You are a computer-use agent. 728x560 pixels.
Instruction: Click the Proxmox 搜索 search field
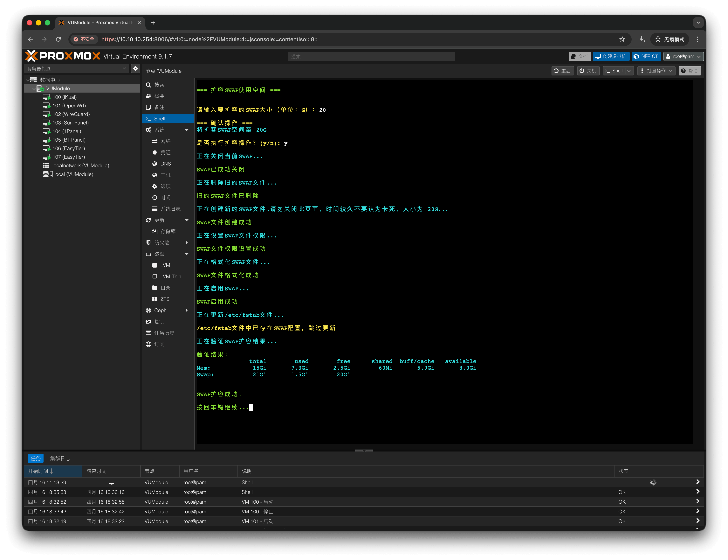click(371, 56)
